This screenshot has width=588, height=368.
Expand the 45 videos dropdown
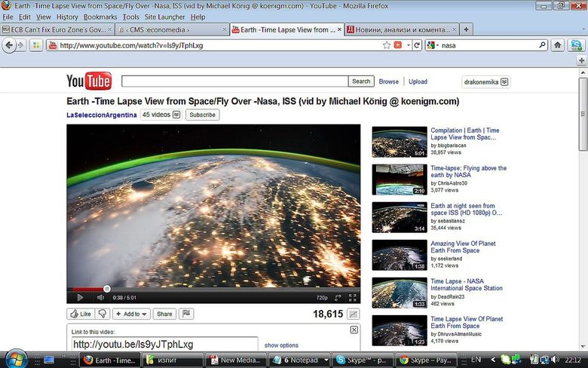point(176,115)
